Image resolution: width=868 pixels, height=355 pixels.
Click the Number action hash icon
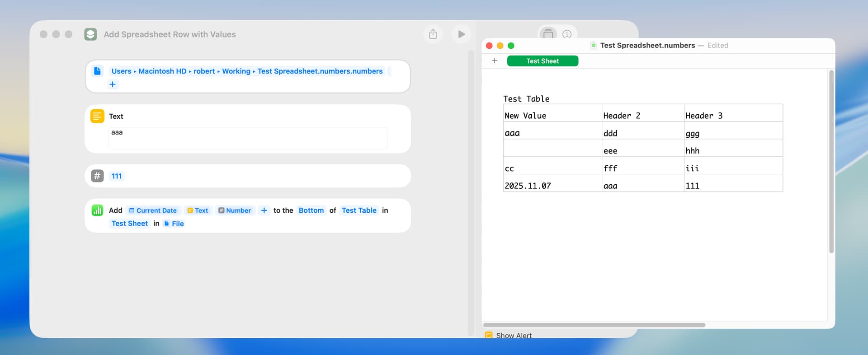[97, 176]
